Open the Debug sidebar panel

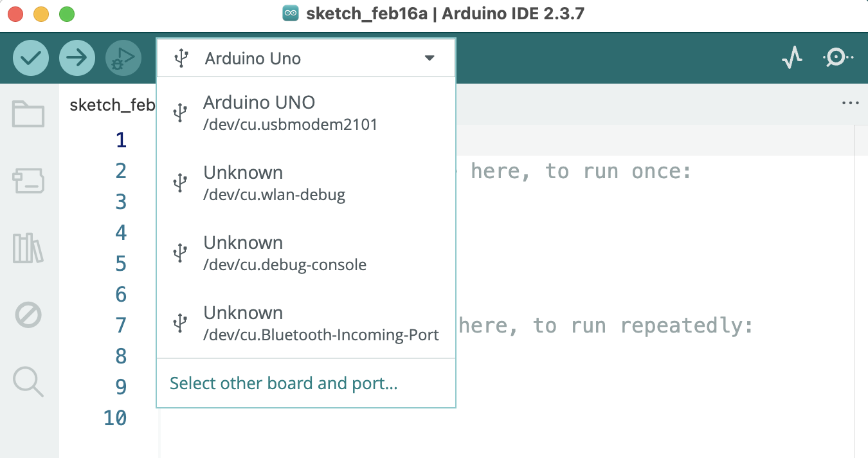[x=28, y=315]
